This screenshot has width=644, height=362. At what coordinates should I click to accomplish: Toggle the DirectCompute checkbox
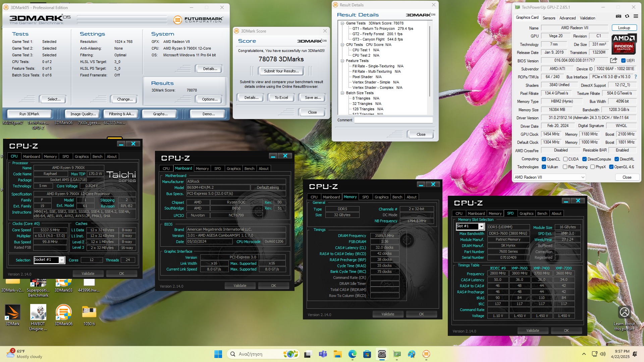584,159
